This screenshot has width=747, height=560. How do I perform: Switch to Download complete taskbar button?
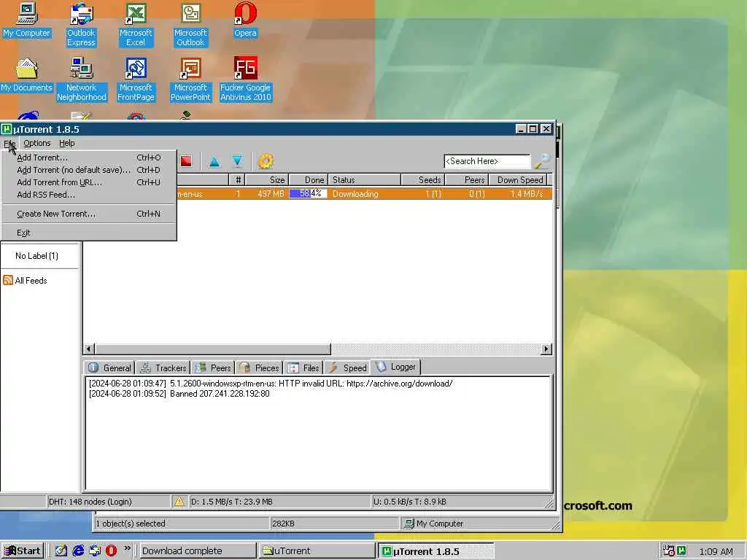tap(198, 551)
